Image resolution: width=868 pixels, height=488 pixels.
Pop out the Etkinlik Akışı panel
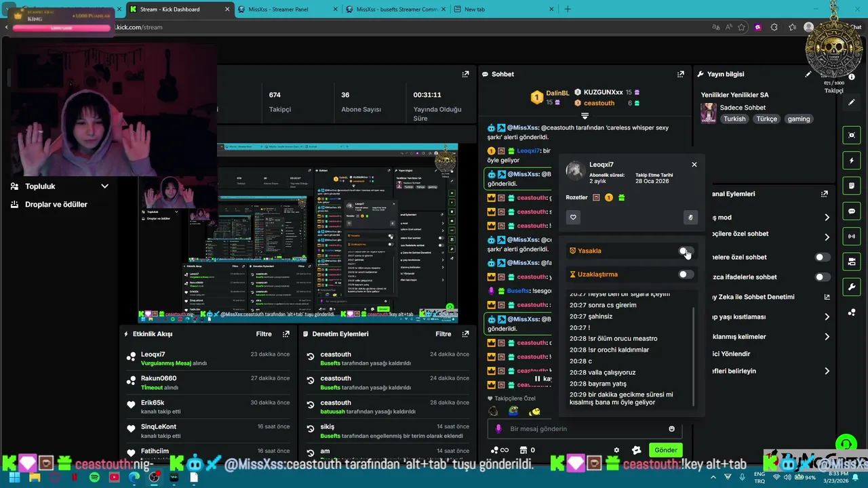pyautogui.click(x=286, y=334)
